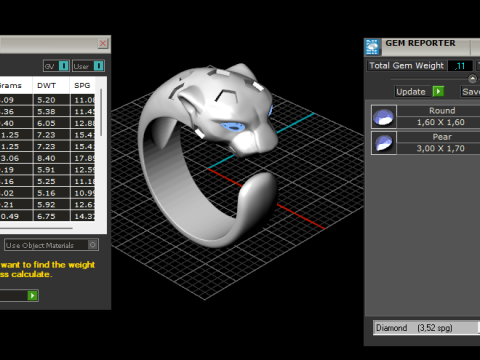Select the 3,00 X 1,70 size entry

pos(441,149)
